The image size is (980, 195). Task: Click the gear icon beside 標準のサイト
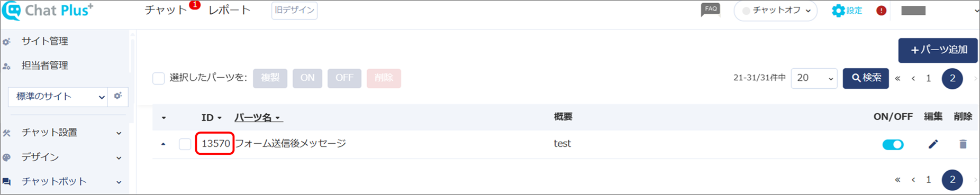click(117, 96)
